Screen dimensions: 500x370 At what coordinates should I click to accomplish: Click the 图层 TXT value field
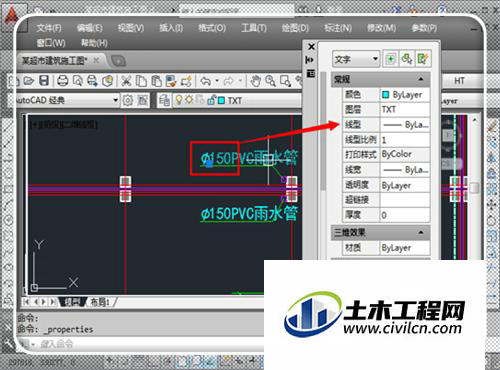[405, 109]
